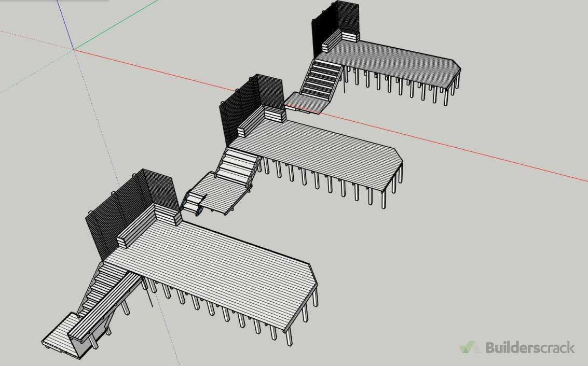Click the Builderscrack watermark text
This screenshot has width=588, height=366.
tap(530, 347)
